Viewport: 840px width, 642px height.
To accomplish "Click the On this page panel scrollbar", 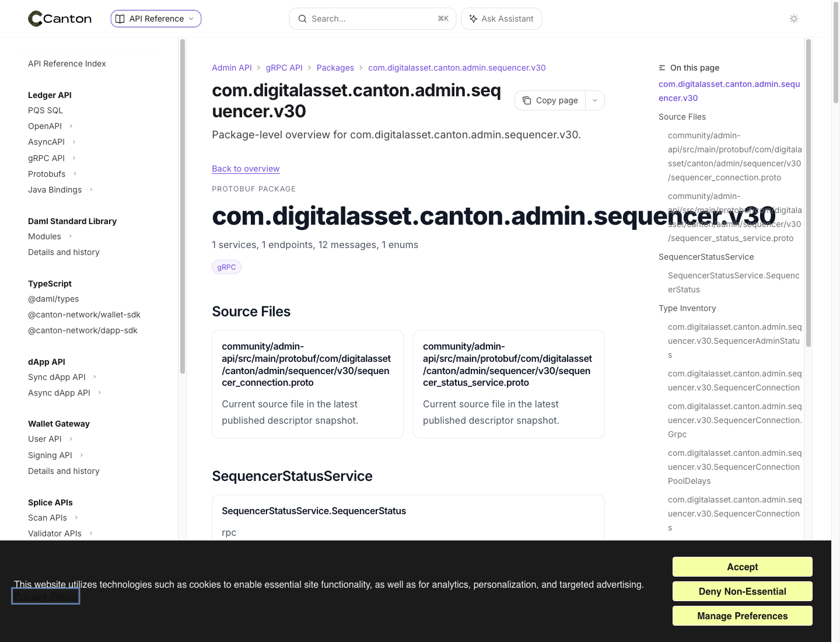I will [x=808, y=193].
